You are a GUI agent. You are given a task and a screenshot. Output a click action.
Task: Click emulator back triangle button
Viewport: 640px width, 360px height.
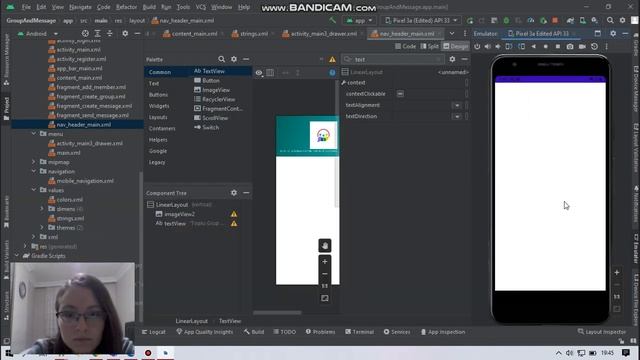click(x=533, y=47)
